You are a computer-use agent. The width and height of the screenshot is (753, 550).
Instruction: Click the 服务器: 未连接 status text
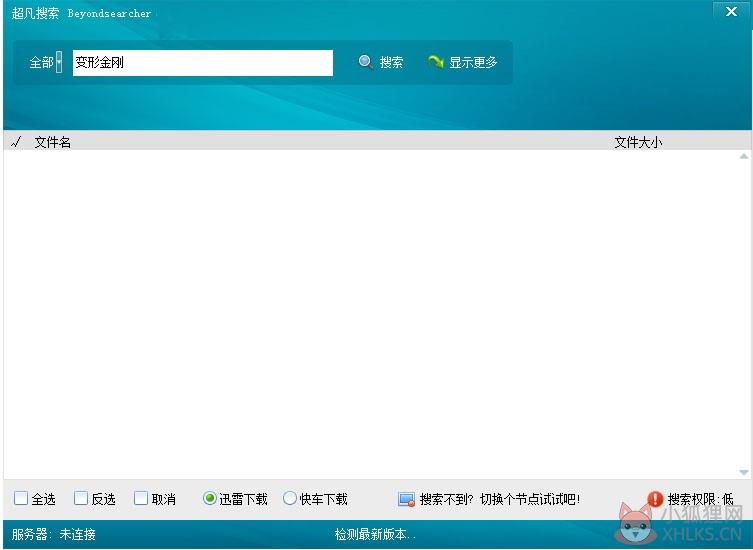click(54, 534)
